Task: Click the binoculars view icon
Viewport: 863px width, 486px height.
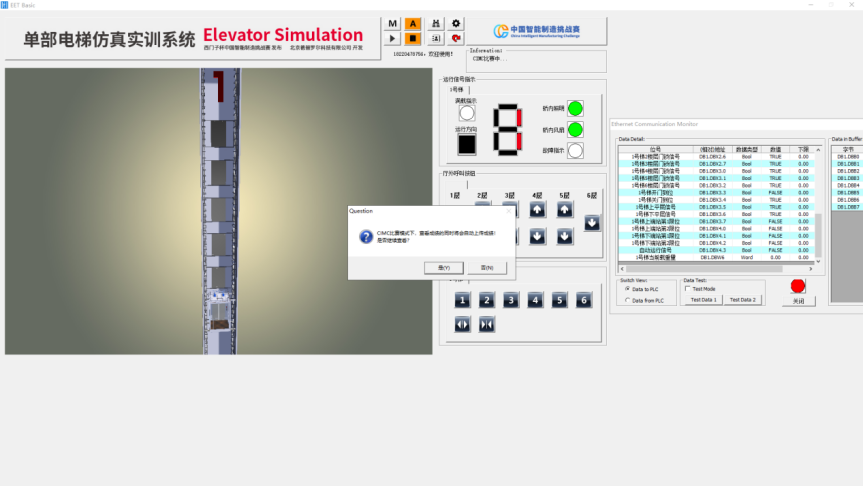Action: tap(436, 23)
